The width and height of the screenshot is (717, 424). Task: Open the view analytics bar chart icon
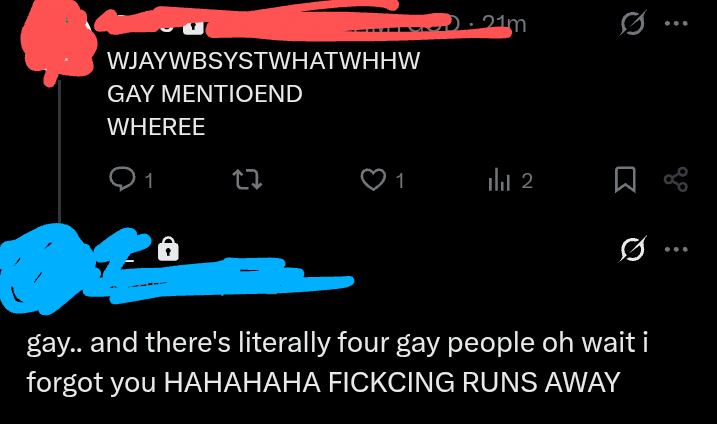(x=499, y=179)
